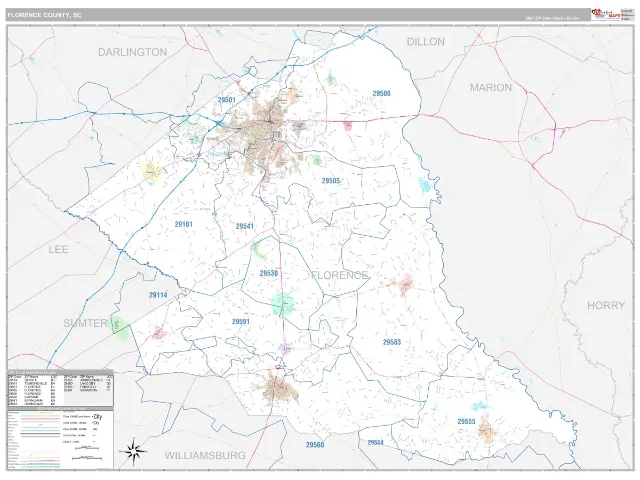Click ZIP code 29555 on the map
This screenshot has width=640, height=480.
click(466, 421)
